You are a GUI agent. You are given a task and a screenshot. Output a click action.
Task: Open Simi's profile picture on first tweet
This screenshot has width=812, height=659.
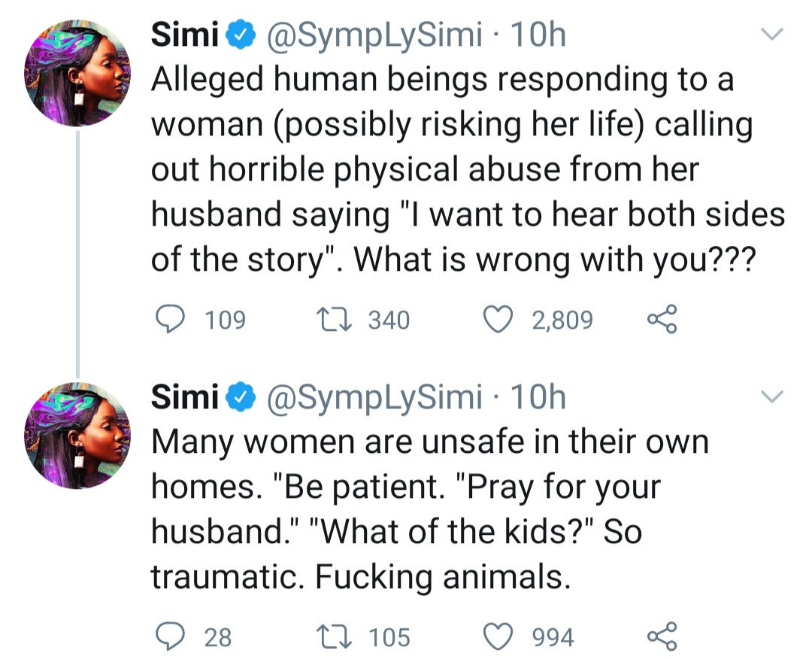click(77, 73)
